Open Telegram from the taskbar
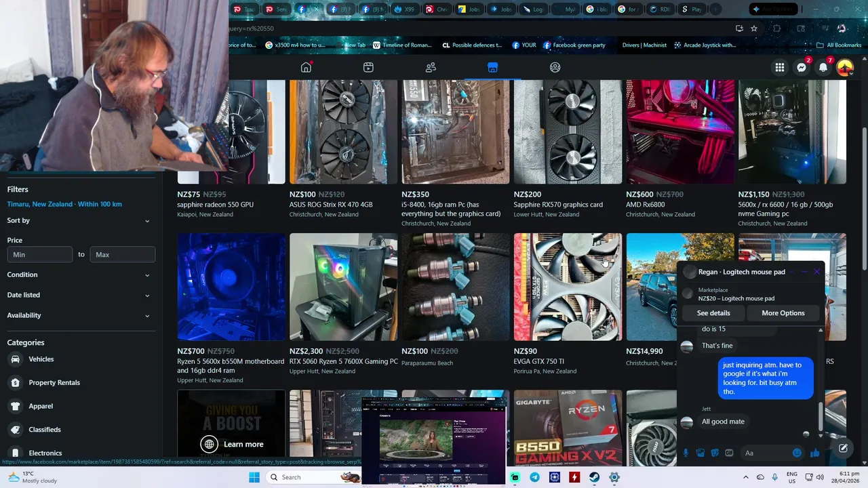The width and height of the screenshot is (868, 488). [535, 477]
